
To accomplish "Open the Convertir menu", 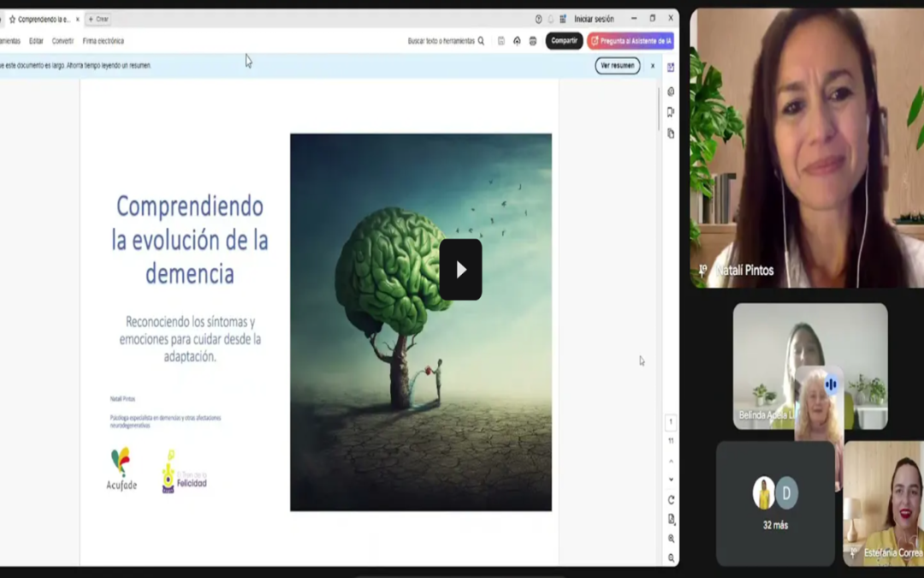I will [62, 39].
